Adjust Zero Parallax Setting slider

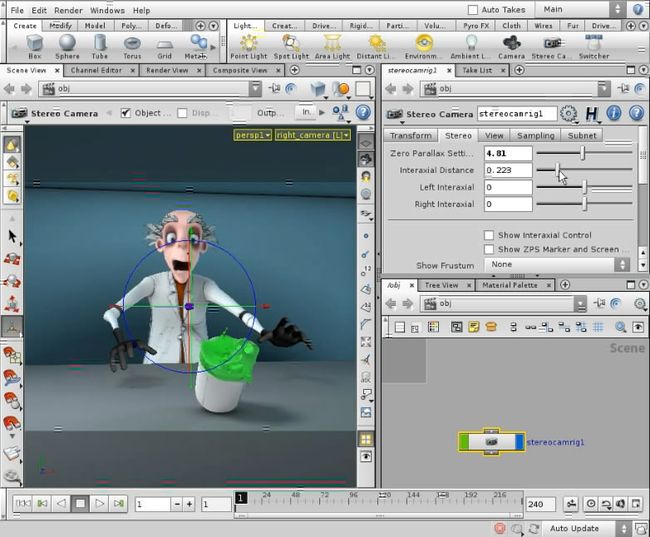coord(585,153)
